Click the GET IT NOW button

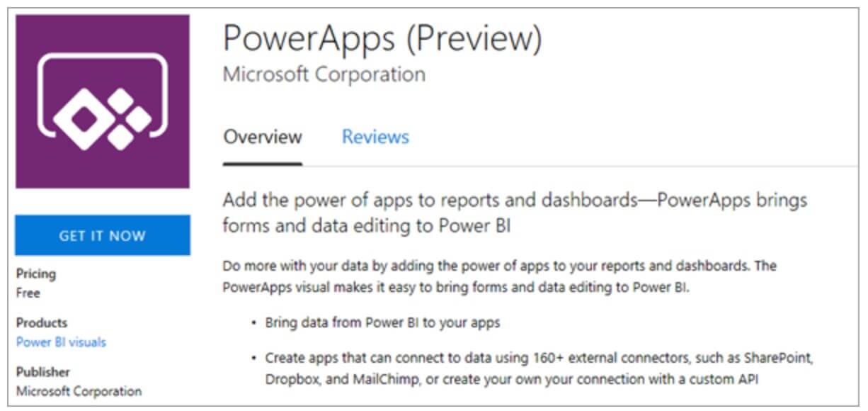102,235
